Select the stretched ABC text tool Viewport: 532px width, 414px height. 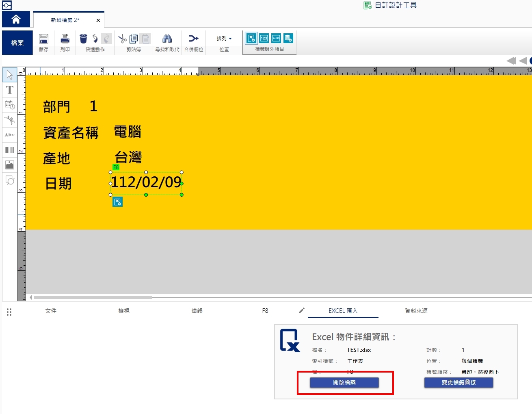(x=10, y=134)
